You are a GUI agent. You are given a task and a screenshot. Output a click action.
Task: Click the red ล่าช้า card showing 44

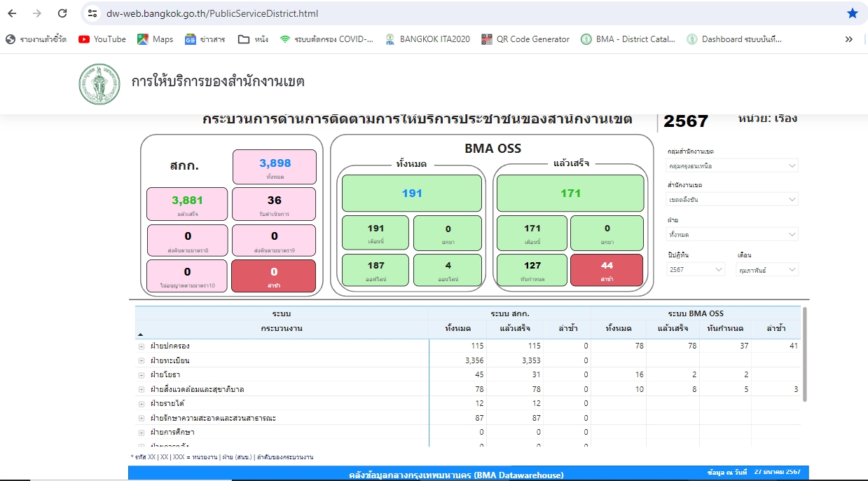pyautogui.click(x=606, y=270)
